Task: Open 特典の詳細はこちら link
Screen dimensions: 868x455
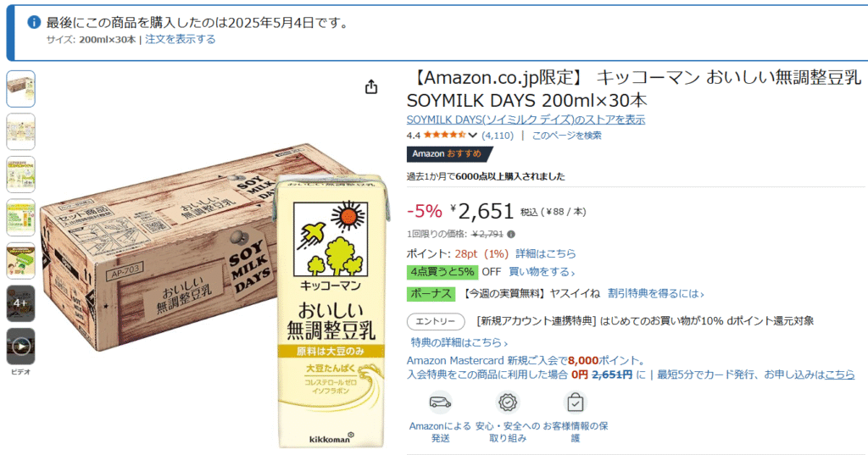Action: click(459, 342)
